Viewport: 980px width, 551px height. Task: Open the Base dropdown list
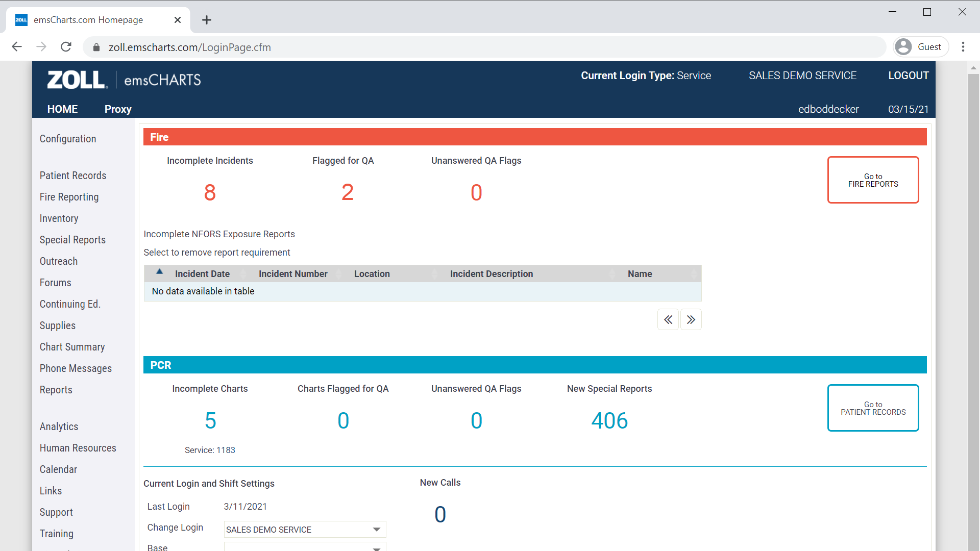376,548
